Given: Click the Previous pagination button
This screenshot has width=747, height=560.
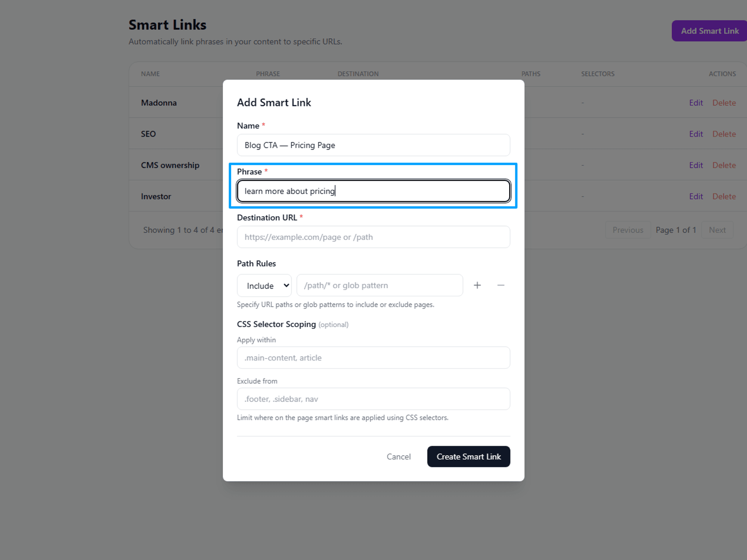Looking at the screenshot, I should (x=627, y=230).
